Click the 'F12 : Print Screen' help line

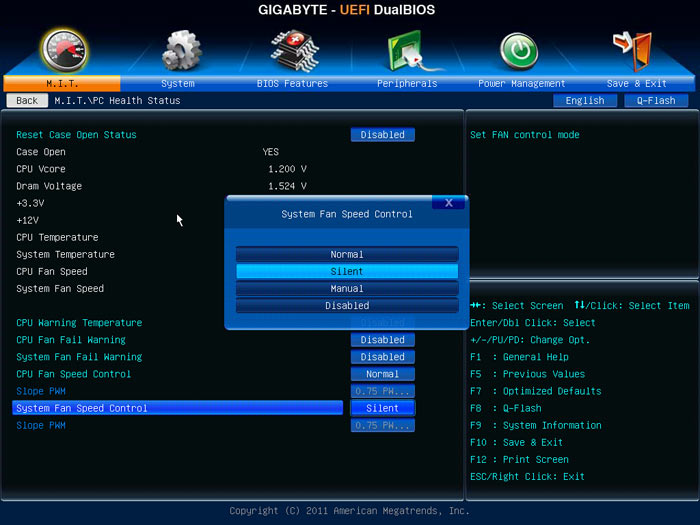click(519, 459)
